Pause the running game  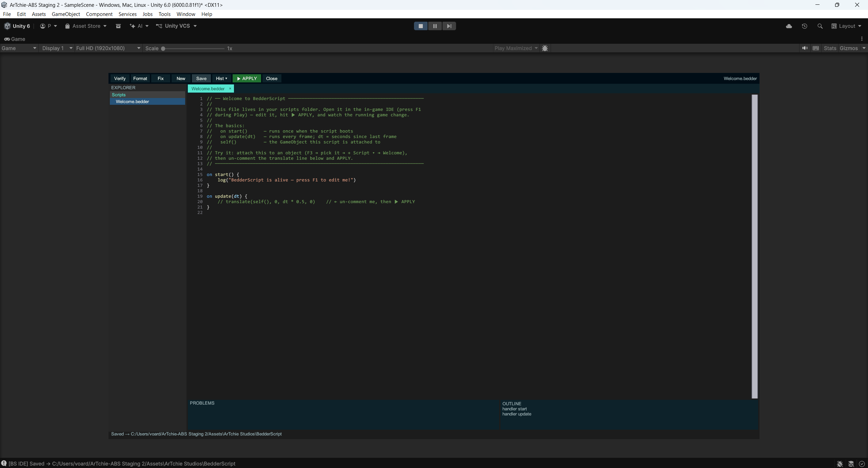tap(435, 26)
